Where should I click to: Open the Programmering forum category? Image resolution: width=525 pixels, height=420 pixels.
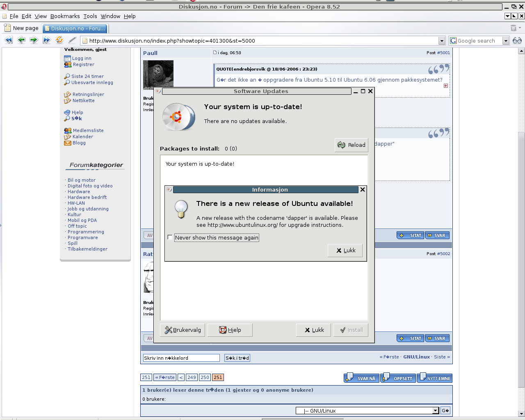[86, 232]
